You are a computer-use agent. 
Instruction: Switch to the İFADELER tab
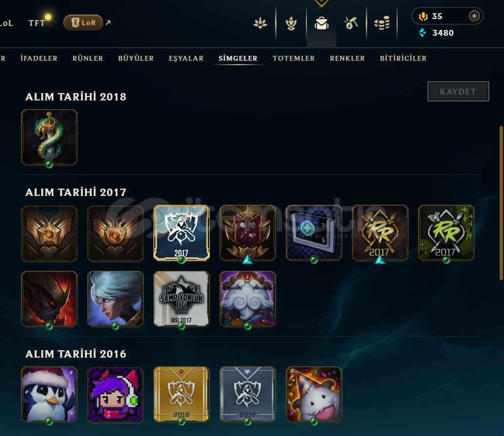39,58
